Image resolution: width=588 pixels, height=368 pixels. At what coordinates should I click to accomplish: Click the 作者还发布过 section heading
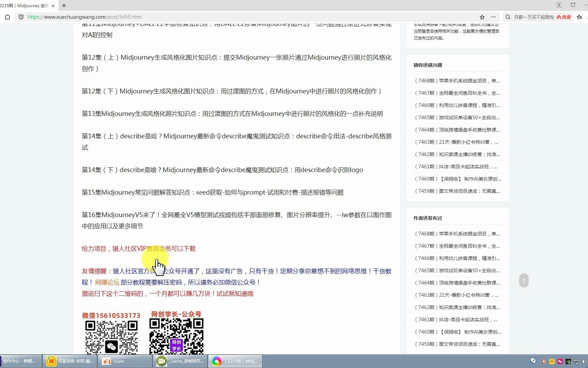[x=428, y=218]
